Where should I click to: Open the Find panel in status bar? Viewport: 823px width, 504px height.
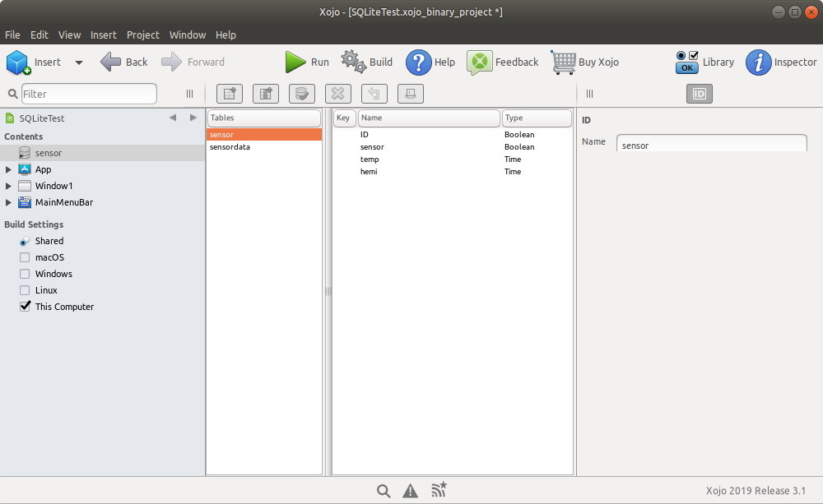pos(384,491)
